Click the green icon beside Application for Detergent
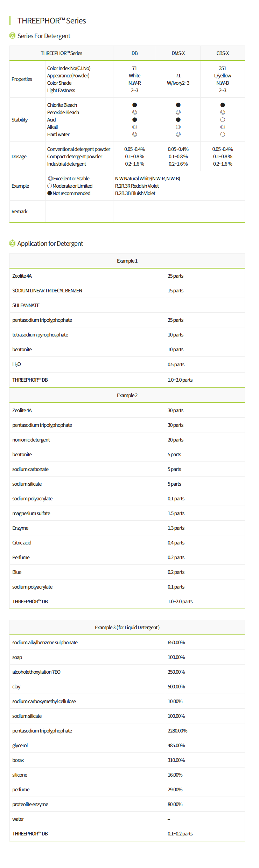The width and height of the screenshot is (259, 868). (x=12, y=243)
